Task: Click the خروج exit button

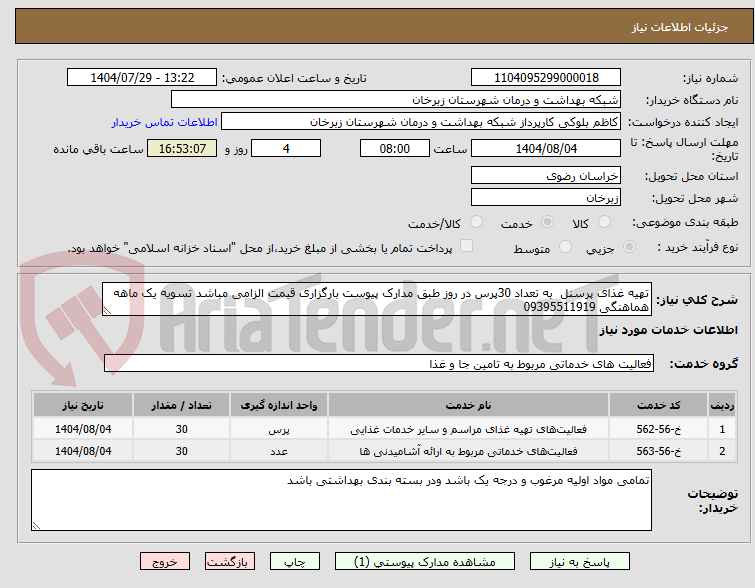Action: point(165,562)
